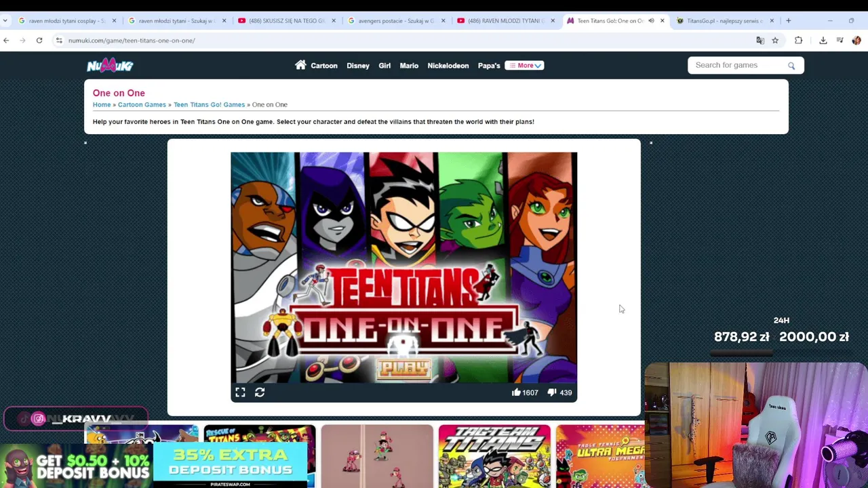
Task: Bookmark this page with star icon
Action: coord(775,41)
